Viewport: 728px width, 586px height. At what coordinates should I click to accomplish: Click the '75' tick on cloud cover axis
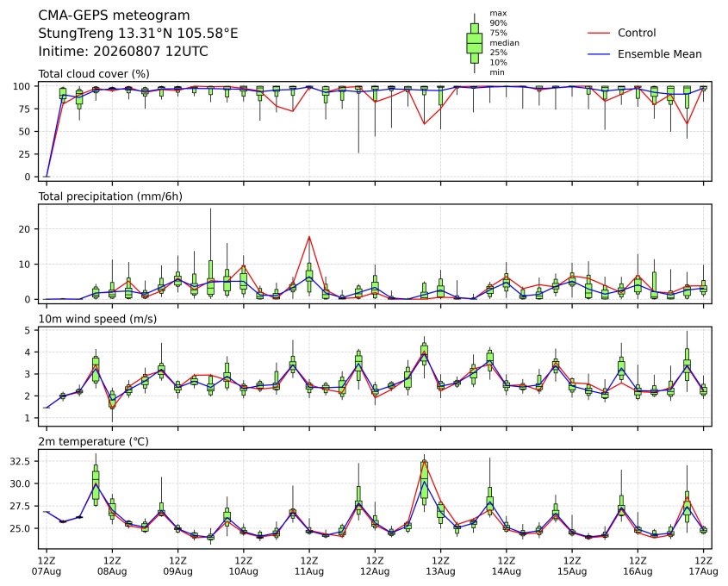click(x=25, y=109)
